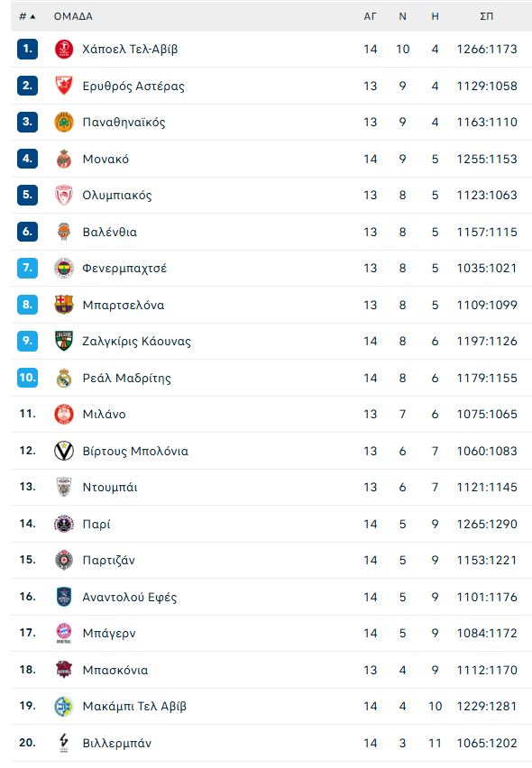
Task: Click the Zalgiris Kaunas badge
Action: tap(65, 341)
